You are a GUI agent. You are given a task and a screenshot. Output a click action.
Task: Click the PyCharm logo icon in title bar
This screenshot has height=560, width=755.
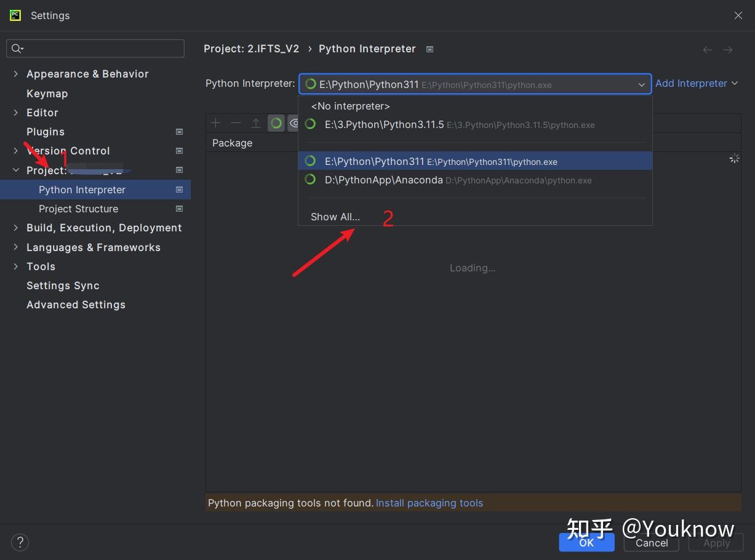tap(15, 15)
